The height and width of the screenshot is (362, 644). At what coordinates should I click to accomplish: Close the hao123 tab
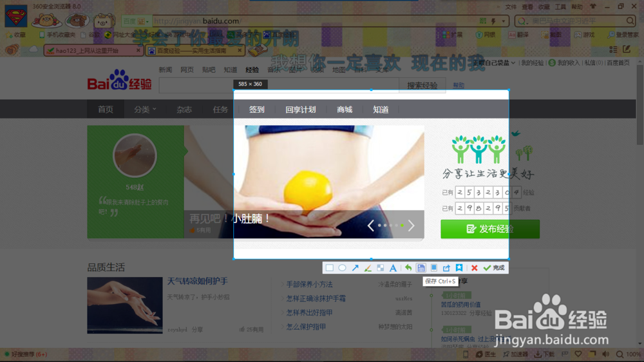tap(138, 50)
